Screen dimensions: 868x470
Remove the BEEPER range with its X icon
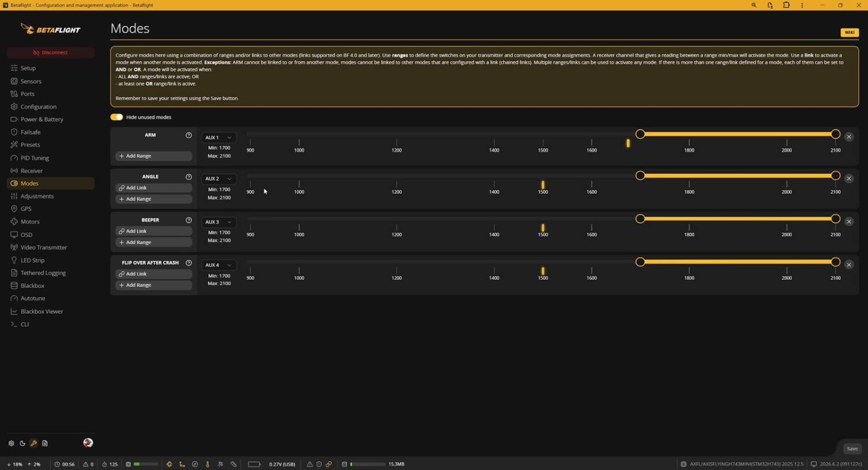coord(849,221)
